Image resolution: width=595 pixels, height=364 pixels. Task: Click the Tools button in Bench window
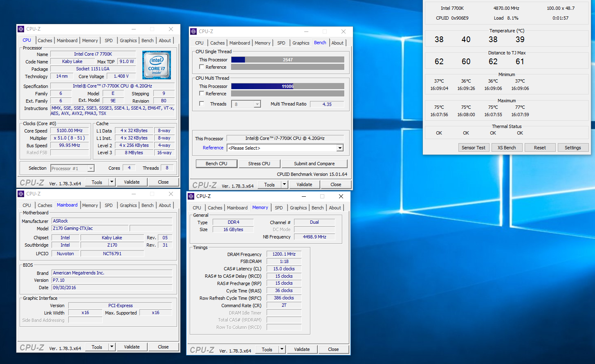click(x=269, y=184)
